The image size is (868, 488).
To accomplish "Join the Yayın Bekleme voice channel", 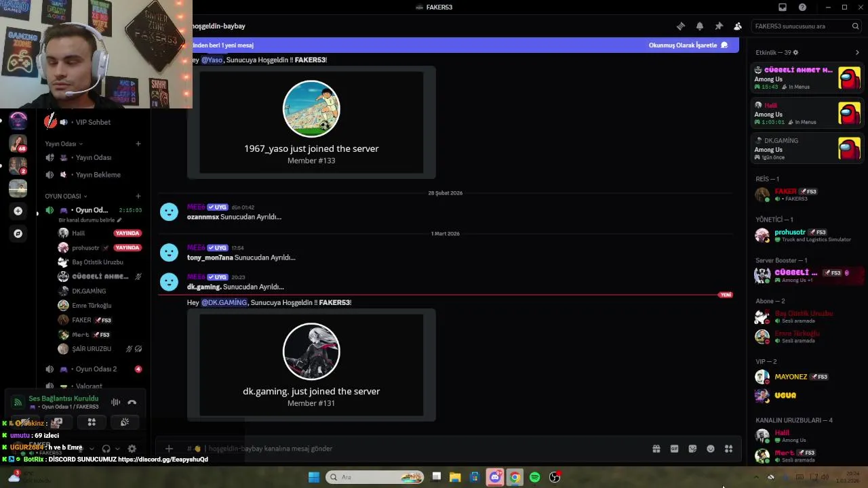I will click(x=93, y=175).
